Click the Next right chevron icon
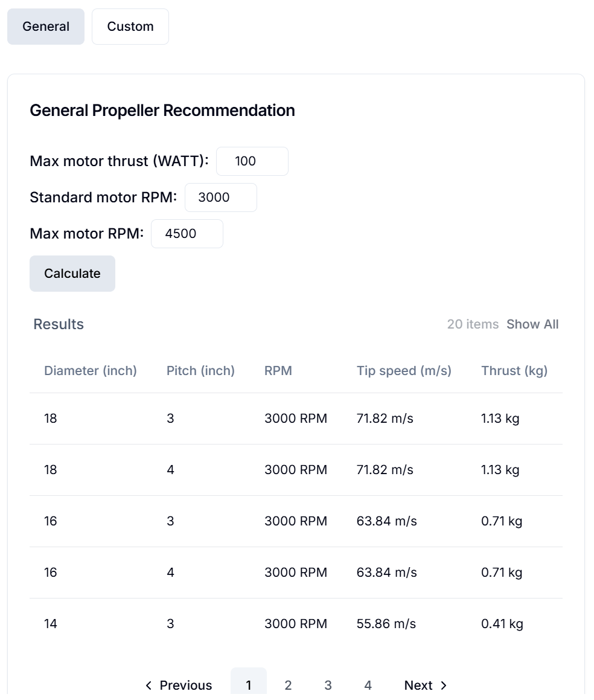594x700 pixels. [x=444, y=685]
